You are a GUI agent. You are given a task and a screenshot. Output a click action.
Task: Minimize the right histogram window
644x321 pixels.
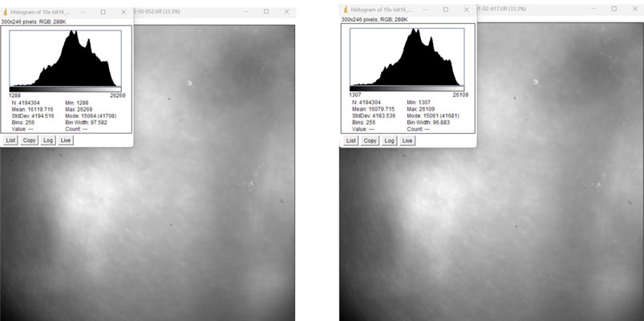[426, 10]
